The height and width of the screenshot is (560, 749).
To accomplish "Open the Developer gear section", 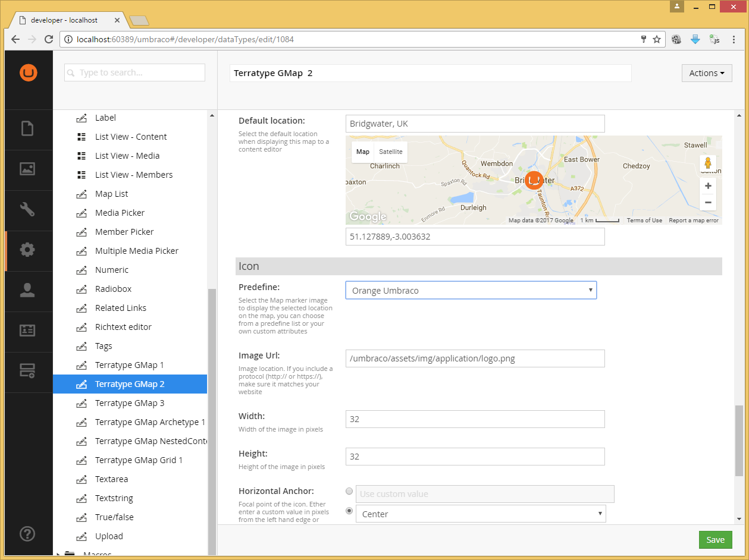I will (x=27, y=250).
